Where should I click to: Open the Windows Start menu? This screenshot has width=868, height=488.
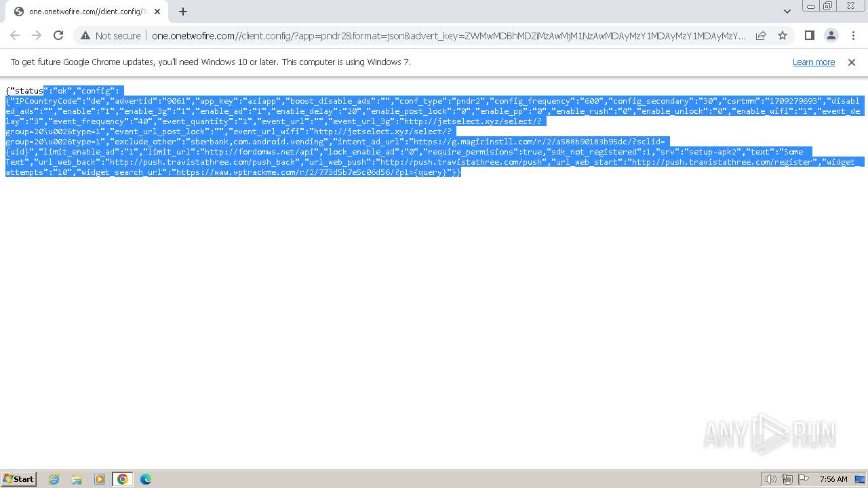tap(19, 479)
